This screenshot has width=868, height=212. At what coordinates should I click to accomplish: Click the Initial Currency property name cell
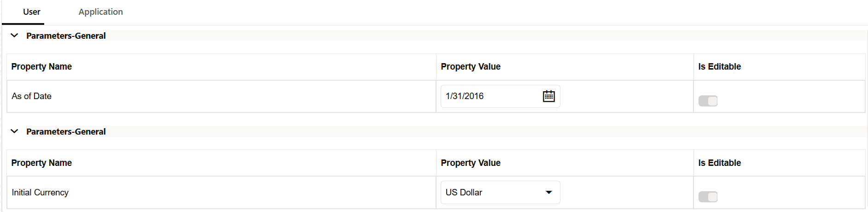point(221,192)
